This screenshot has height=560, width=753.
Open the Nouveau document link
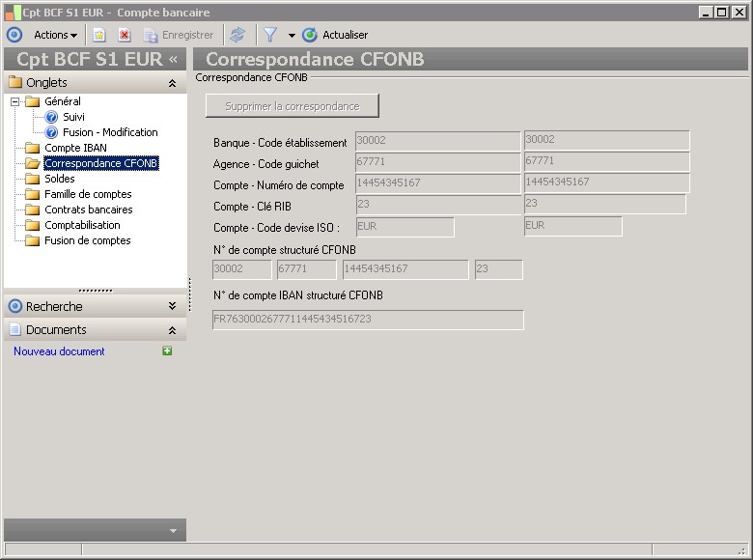pyautogui.click(x=59, y=351)
